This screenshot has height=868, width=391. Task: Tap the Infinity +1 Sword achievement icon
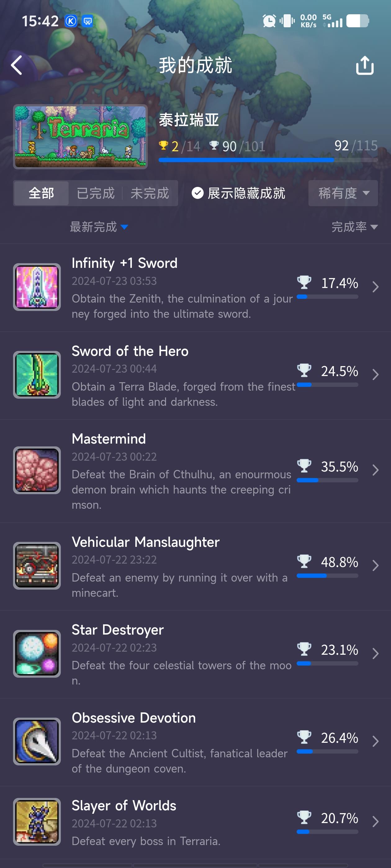click(x=37, y=287)
